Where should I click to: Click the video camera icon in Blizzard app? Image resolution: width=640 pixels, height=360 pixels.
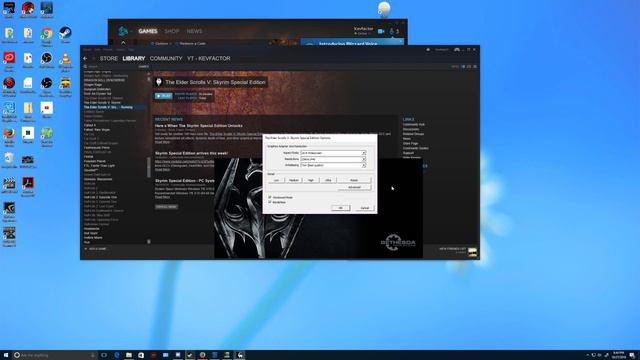381,31
